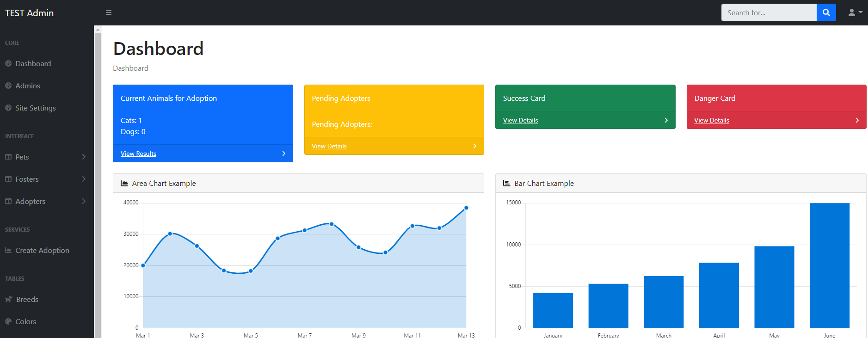This screenshot has height=338, width=868.
Task: Expand the Fosters sidebar section arrow
Action: 84,179
